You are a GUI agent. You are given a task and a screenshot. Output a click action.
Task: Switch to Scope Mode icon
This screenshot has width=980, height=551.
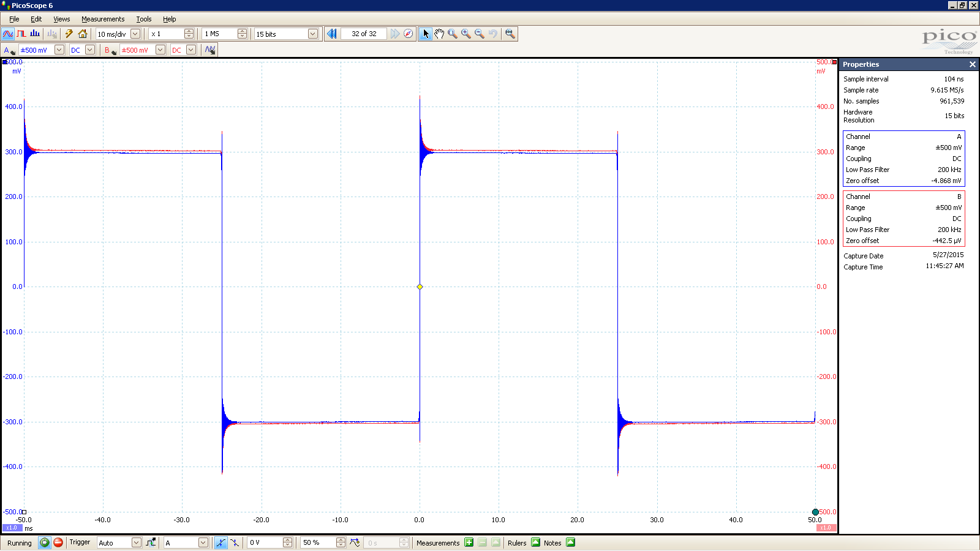pos(8,34)
